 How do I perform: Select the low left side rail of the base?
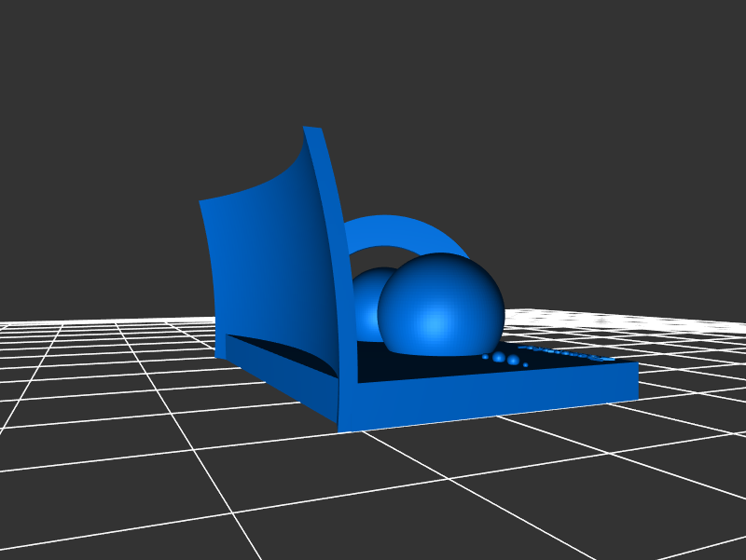[280, 365]
